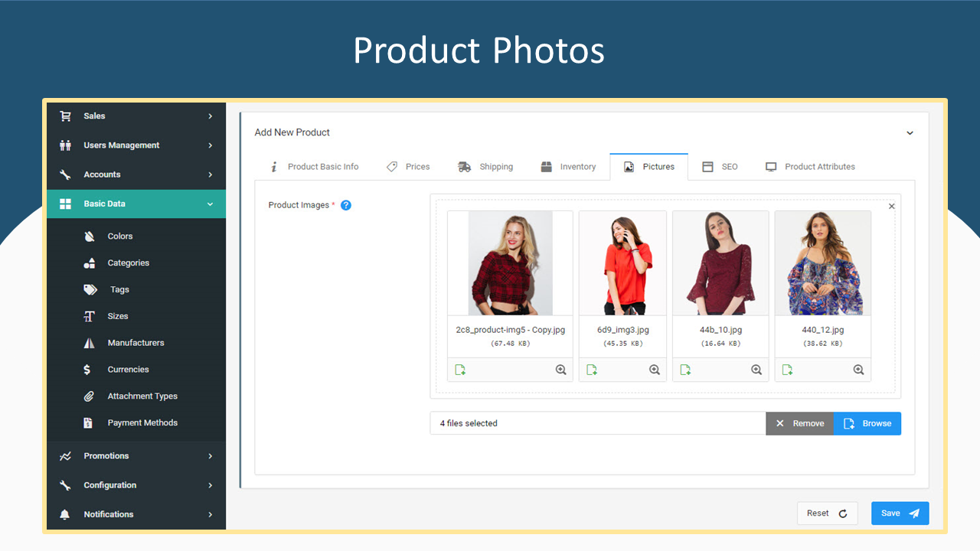980x551 pixels.
Task: Expand the Promotions sidebar menu
Action: pos(136,456)
